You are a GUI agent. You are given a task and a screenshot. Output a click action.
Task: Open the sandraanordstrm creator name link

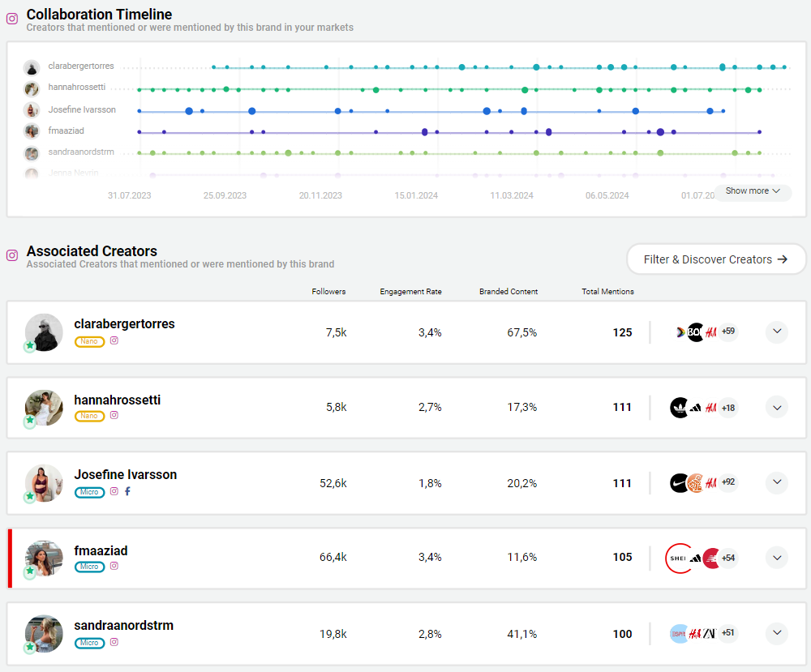(123, 626)
